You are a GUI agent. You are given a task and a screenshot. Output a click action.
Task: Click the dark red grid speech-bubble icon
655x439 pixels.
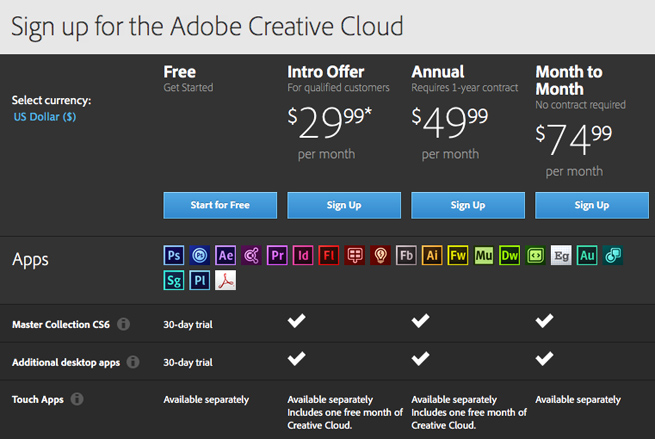pyautogui.click(x=355, y=255)
